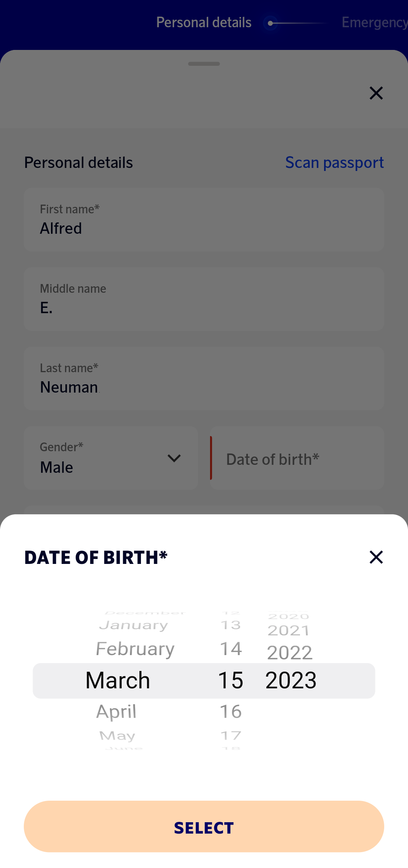Tap the X icon beside DATE OF BIRTH header

click(376, 557)
